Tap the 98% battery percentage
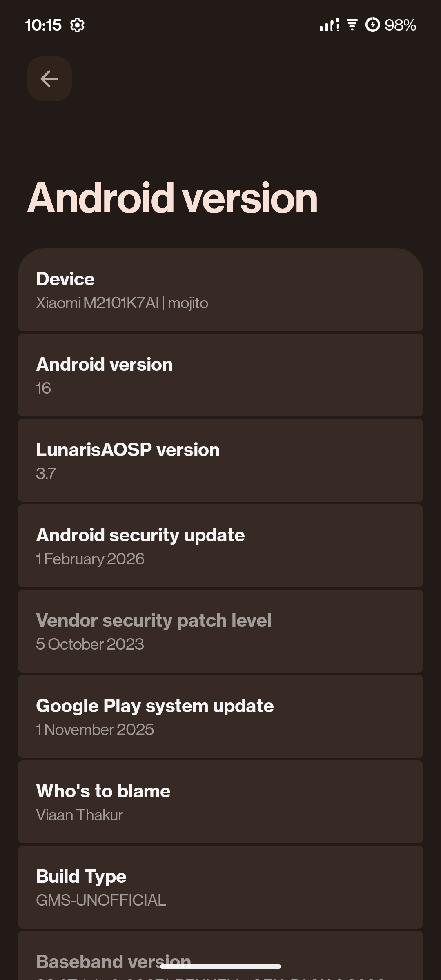 pyautogui.click(x=400, y=25)
